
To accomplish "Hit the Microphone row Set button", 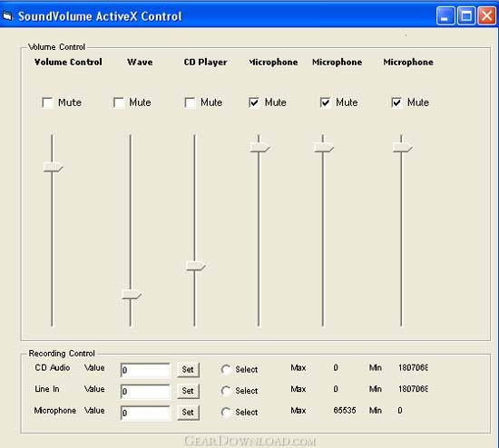I will coord(188,413).
